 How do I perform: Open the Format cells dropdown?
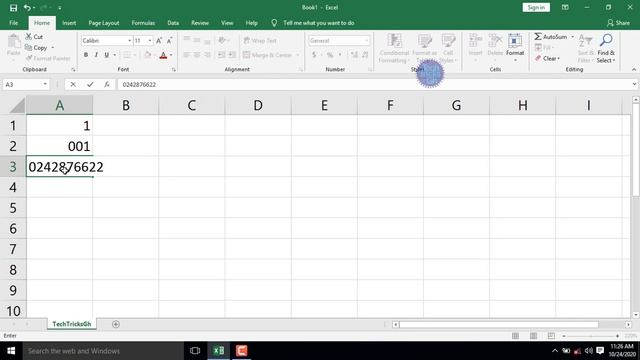[x=515, y=47]
